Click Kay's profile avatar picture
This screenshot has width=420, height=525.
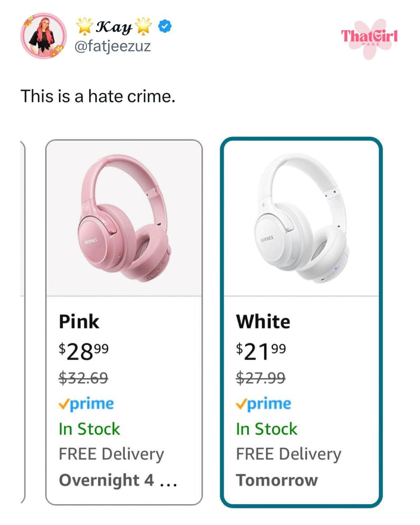coord(44,36)
